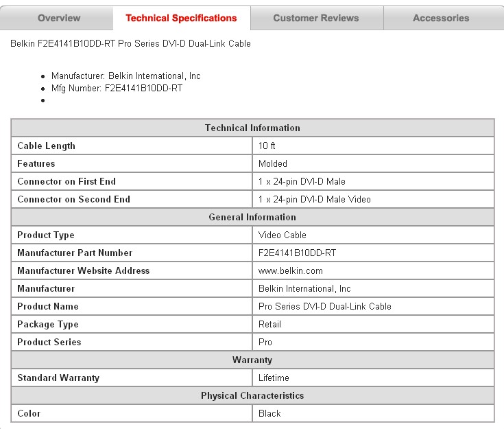Open the Accessories tab
This screenshot has height=429, width=504.
coord(443,18)
